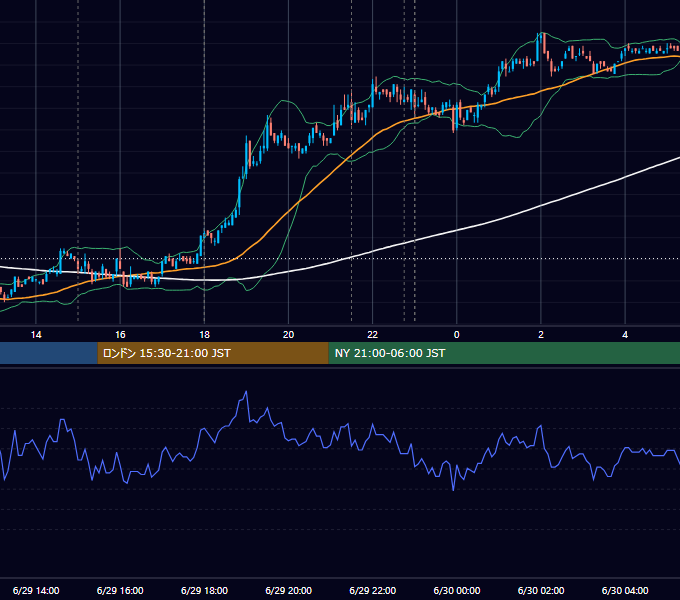This screenshot has width=680, height=600.
Task: Click the 6/29 22:00 date label
Action: click(373, 590)
